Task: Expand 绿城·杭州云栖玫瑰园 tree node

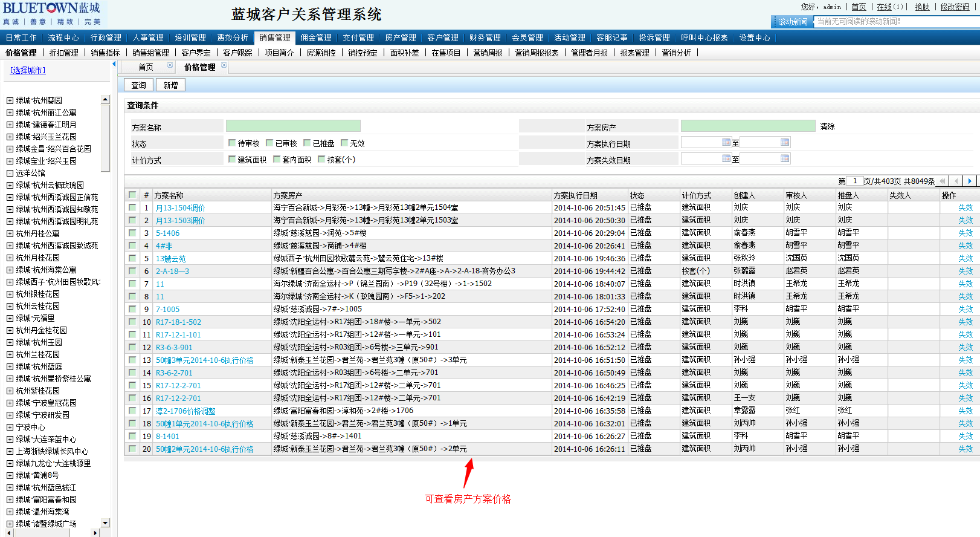Action: tap(10, 185)
